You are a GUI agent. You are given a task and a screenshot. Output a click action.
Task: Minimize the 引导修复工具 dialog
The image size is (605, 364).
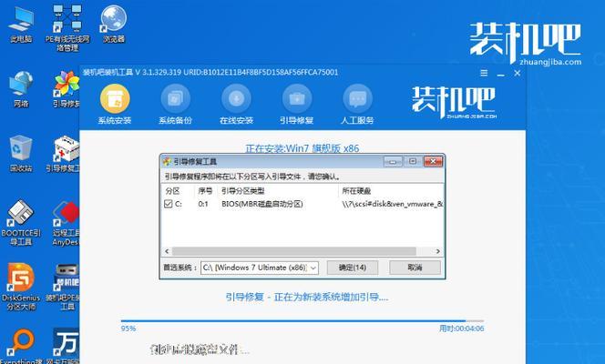pos(393,161)
